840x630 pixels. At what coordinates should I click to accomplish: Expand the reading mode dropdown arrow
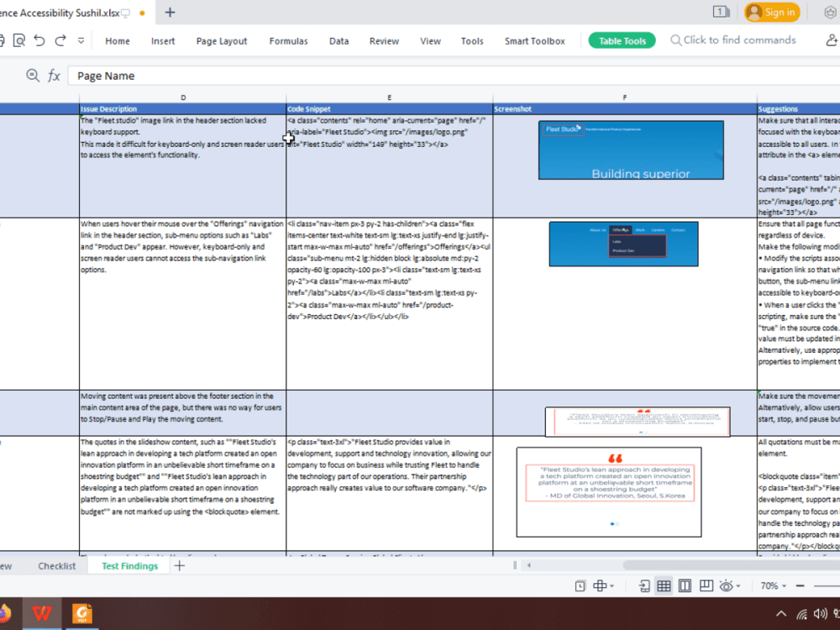click(612, 586)
